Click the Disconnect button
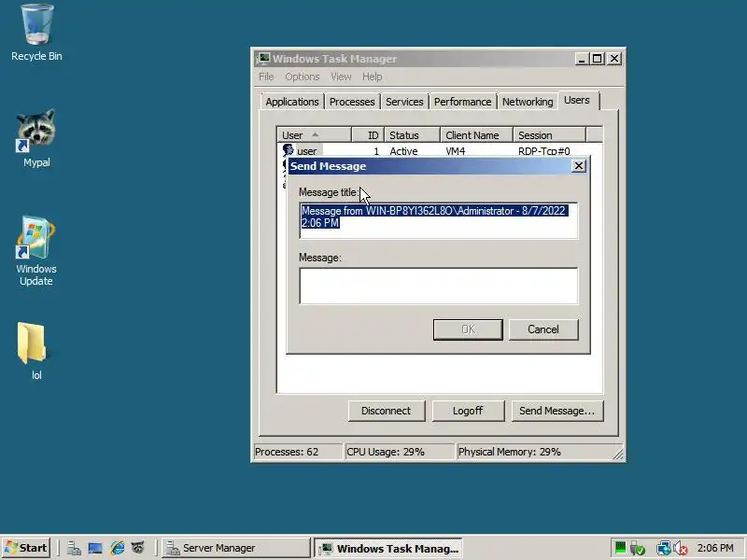Screen dimensions: 747x560 click(387, 411)
